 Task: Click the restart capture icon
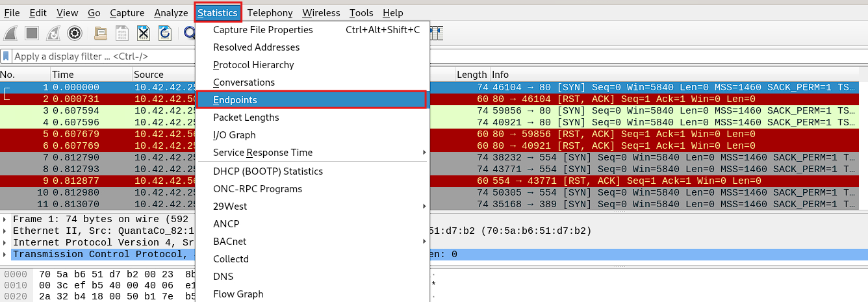[x=54, y=32]
